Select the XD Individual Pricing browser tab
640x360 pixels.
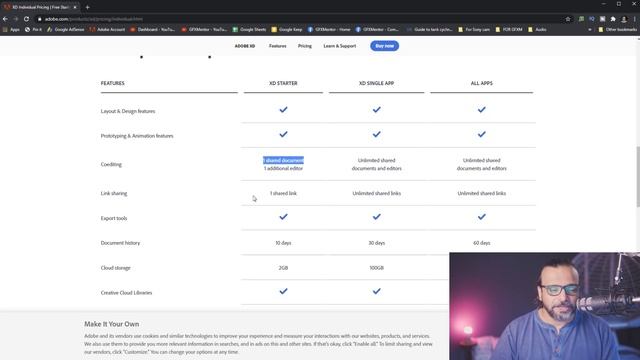(x=40, y=7)
